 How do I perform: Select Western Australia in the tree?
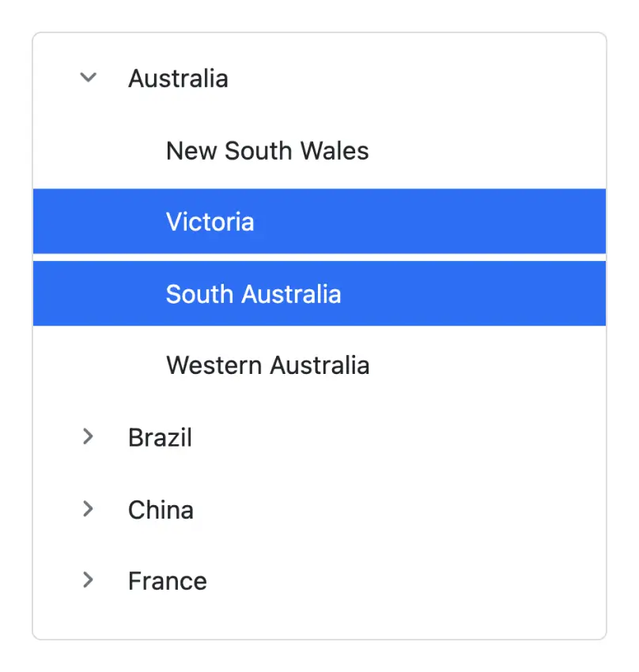click(x=267, y=365)
